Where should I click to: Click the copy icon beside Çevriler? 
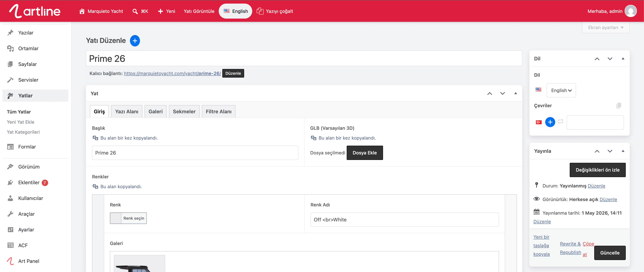(619, 106)
